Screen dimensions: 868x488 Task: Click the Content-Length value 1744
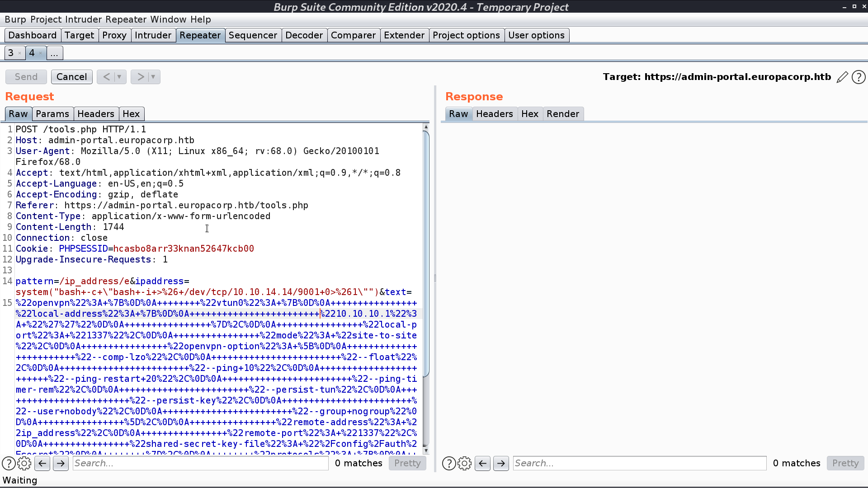(x=113, y=227)
